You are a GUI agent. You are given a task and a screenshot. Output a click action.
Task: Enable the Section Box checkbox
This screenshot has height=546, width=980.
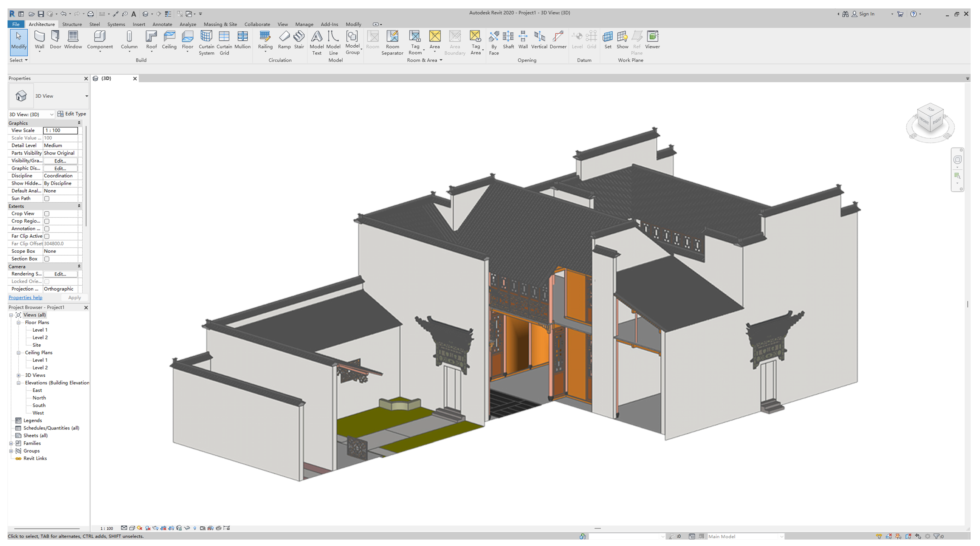pos(47,259)
